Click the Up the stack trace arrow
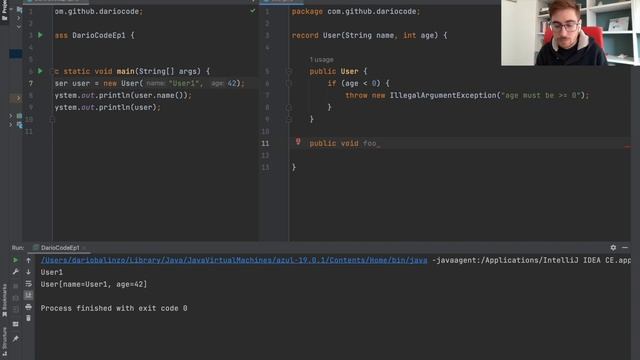This screenshot has height=360, width=640. (28, 260)
